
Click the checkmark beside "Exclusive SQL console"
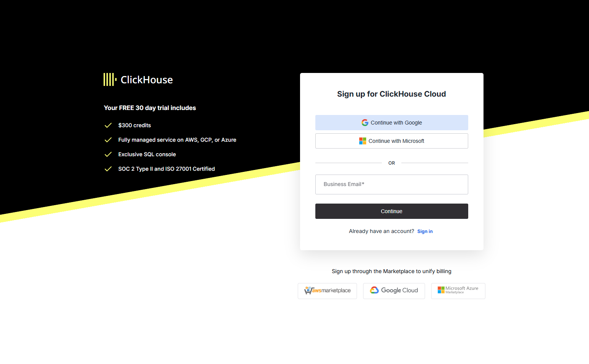pyautogui.click(x=108, y=154)
